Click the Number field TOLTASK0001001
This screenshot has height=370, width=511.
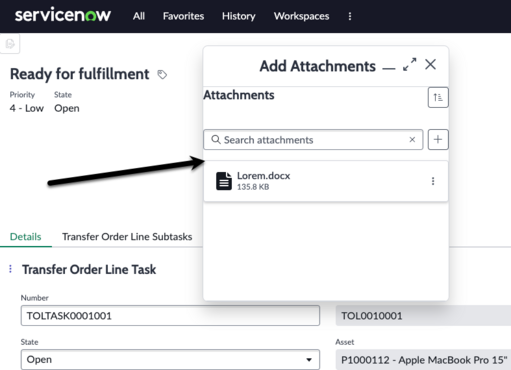click(170, 315)
